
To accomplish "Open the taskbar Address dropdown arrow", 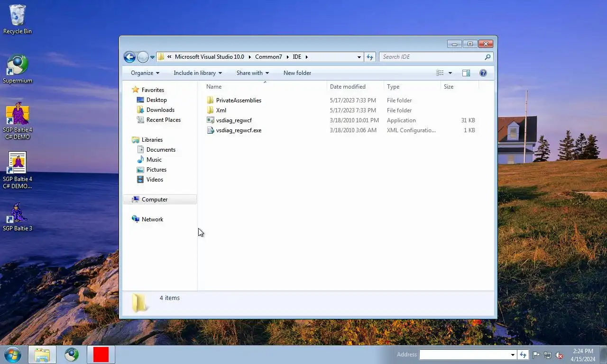I will pos(513,355).
